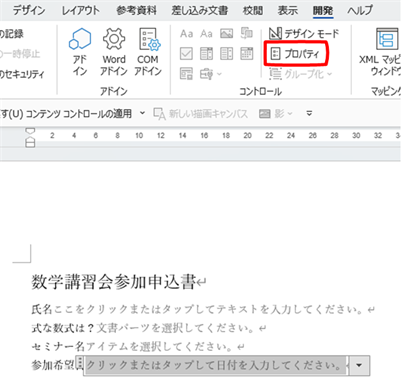The height and width of the screenshot is (388, 404).
Task: Switch to 校閲 tab
Action: pos(253,10)
